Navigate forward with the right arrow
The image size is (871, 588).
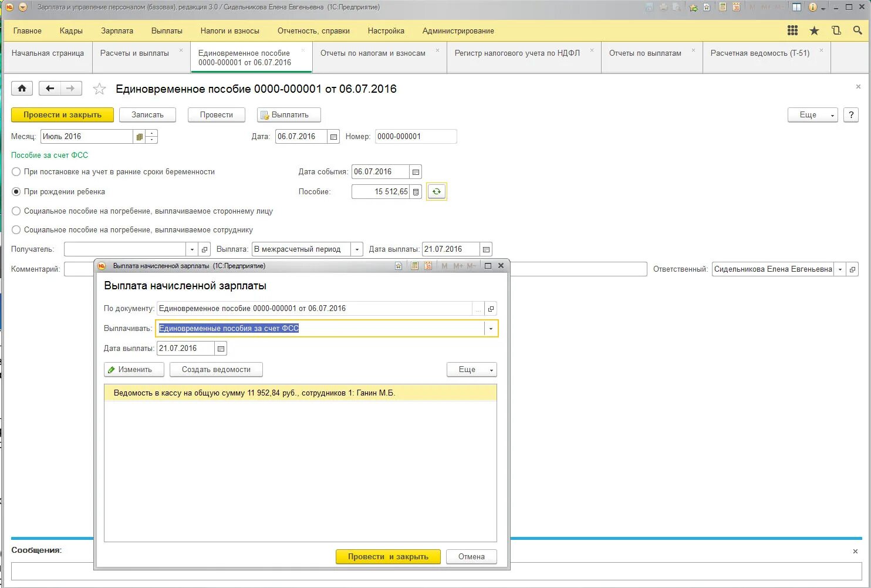tap(71, 89)
